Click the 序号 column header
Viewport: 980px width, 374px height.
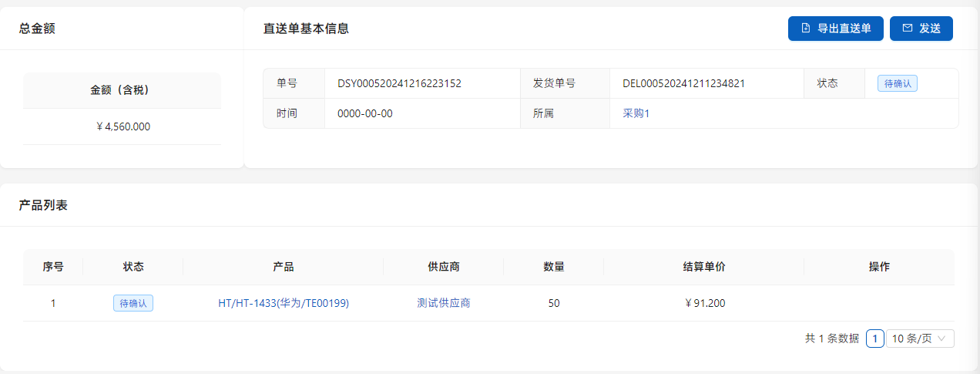pyautogui.click(x=53, y=267)
